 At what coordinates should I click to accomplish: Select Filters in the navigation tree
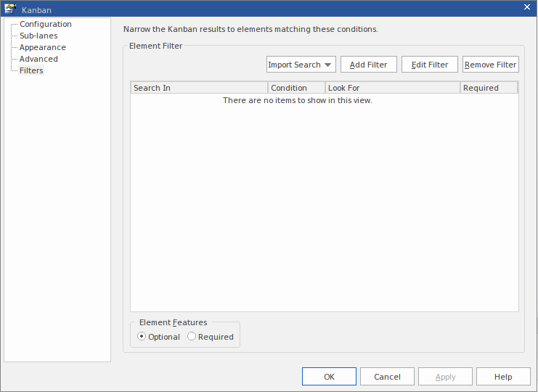[31, 70]
